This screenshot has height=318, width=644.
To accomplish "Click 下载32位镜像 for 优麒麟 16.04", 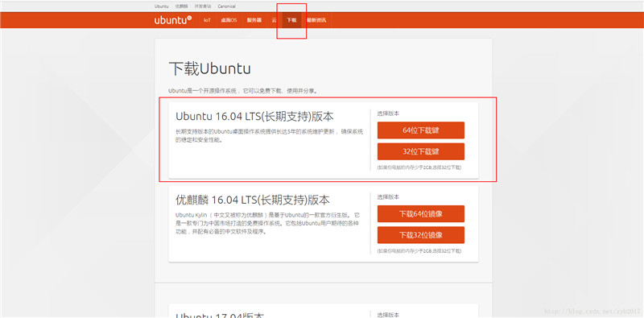I will (420, 235).
